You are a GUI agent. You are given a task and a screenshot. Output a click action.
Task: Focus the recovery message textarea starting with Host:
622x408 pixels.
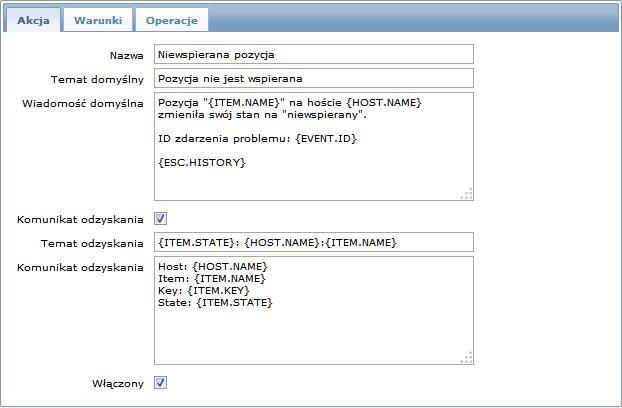[x=314, y=310]
